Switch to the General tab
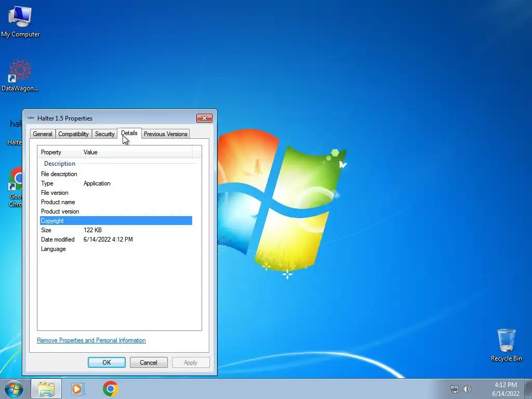Image resolution: width=532 pixels, height=399 pixels. click(43, 134)
